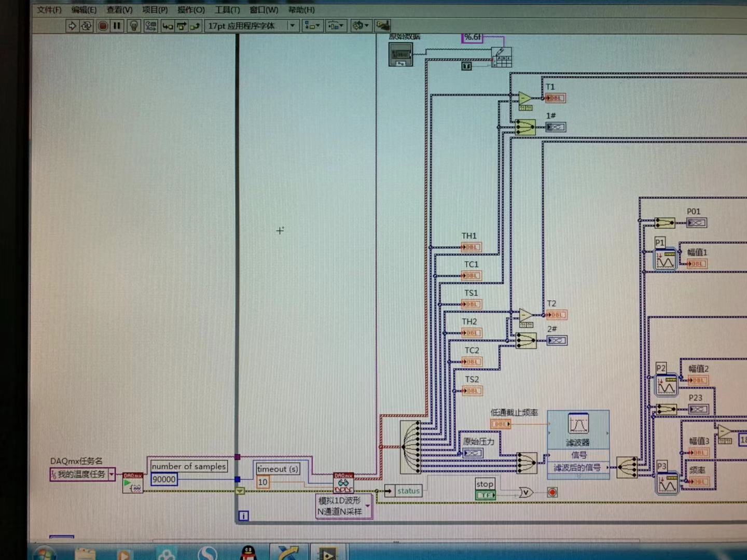Image resolution: width=747 pixels, height=560 pixels.
Task: Expand the Distribute Objects dropdown
Action: tap(336, 25)
